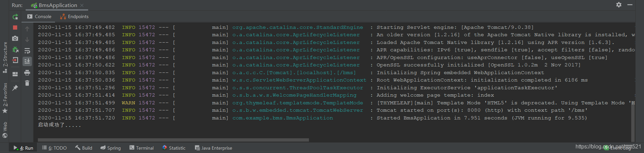Click org.thymeleaf.templatemode.TemplateMode logger text

[x=298, y=103]
